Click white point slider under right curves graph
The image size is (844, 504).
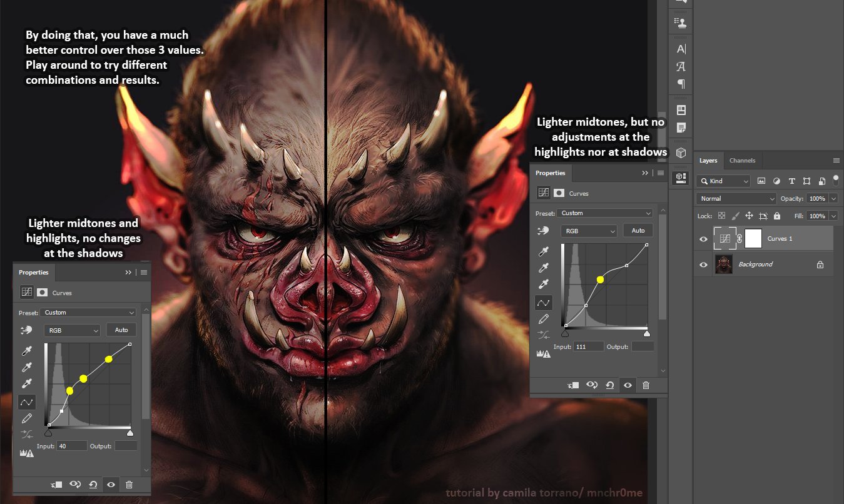tap(646, 333)
